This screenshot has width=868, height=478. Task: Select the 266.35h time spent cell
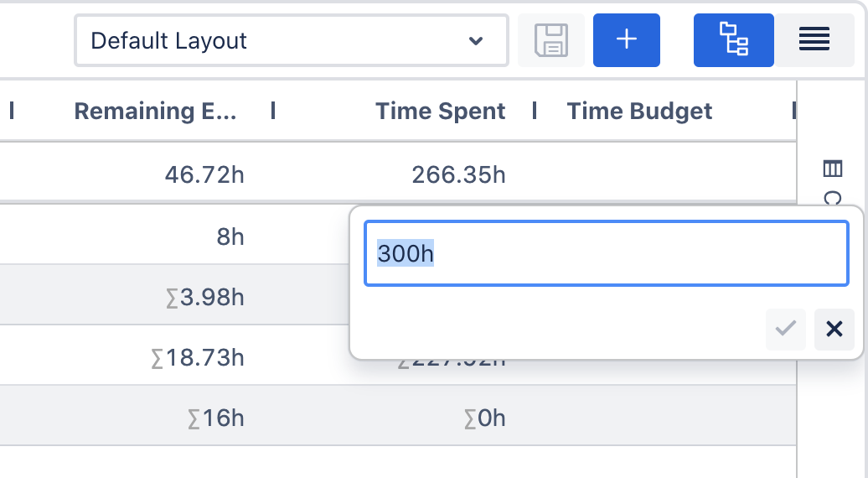[458, 174]
